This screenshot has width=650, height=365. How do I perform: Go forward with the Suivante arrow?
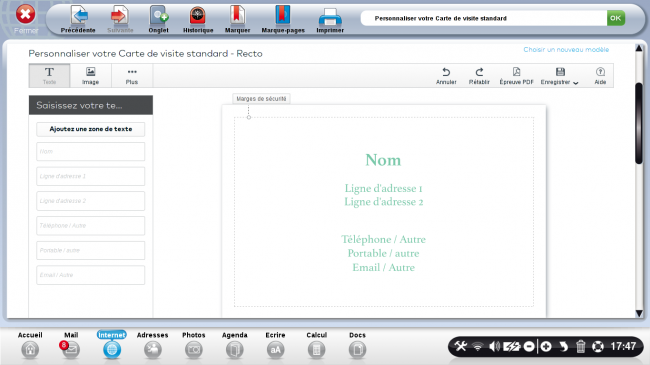point(120,19)
